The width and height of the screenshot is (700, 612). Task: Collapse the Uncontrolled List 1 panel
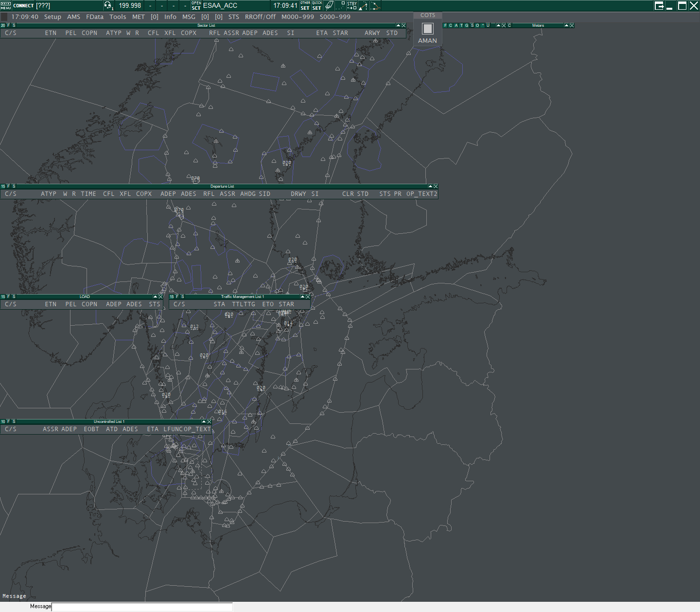coord(204,421)
